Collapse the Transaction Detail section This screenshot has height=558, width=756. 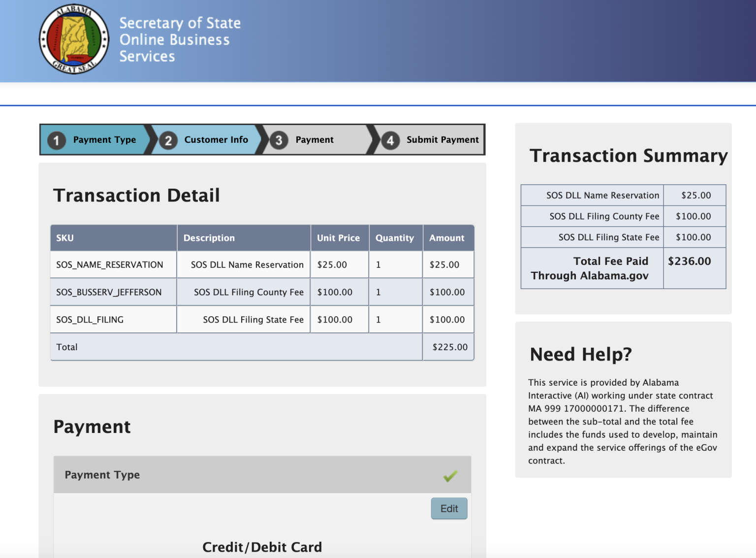point(137,195)
